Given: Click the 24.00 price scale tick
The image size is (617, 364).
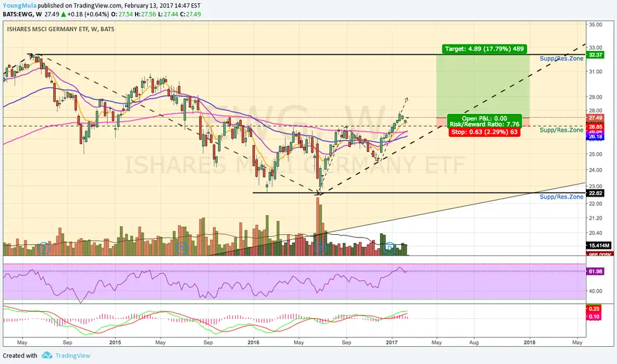Looking at the screenshot, I should (x=595, y=170).
